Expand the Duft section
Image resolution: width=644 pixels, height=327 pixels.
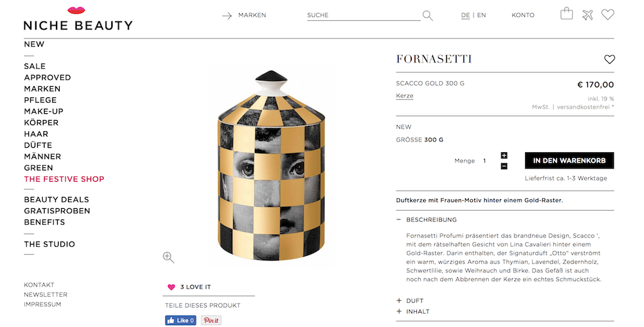pyautogui.click(x=399, y=301)
